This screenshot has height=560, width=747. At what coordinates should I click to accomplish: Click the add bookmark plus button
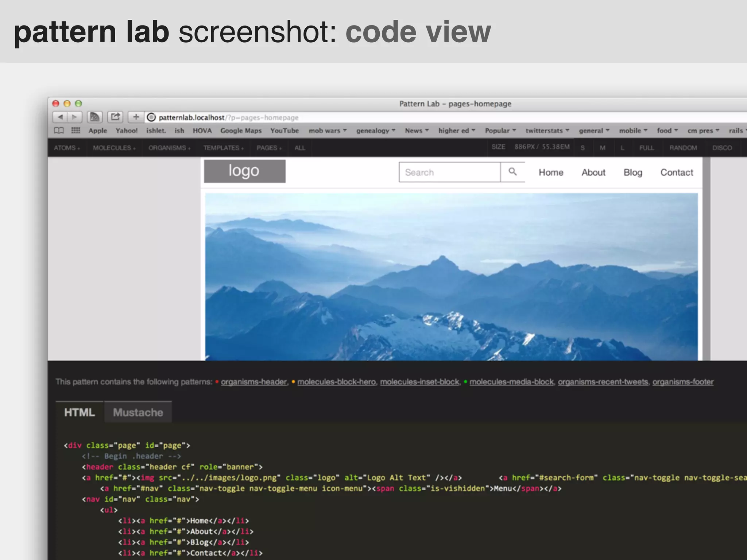tap(136, 117)
